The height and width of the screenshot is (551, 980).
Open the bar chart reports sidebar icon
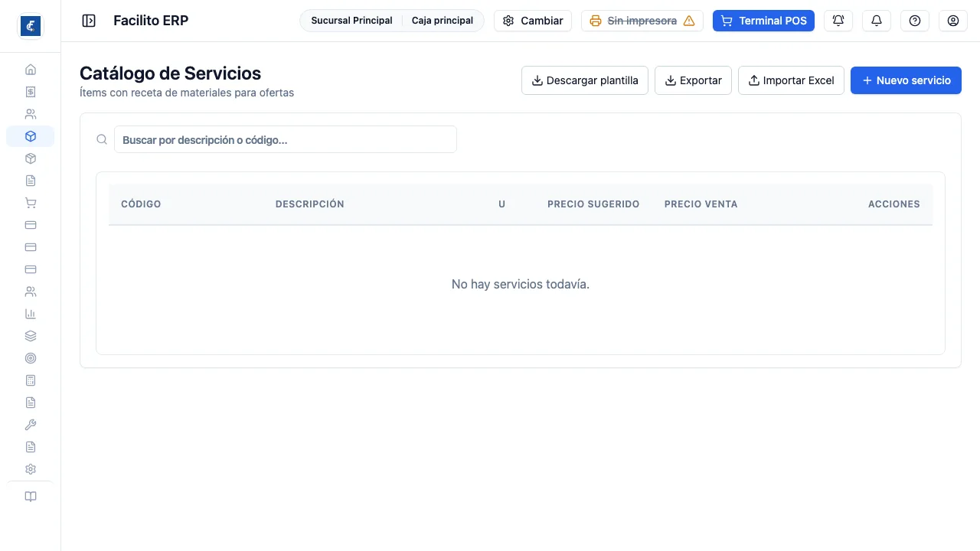point(31,314)
